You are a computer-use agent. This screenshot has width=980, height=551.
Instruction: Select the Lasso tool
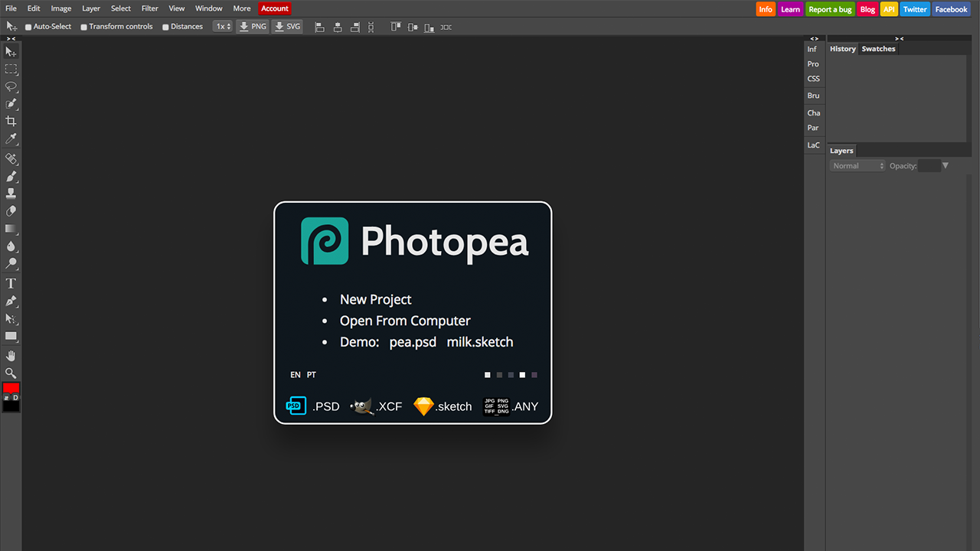click(x=11, y=86)
